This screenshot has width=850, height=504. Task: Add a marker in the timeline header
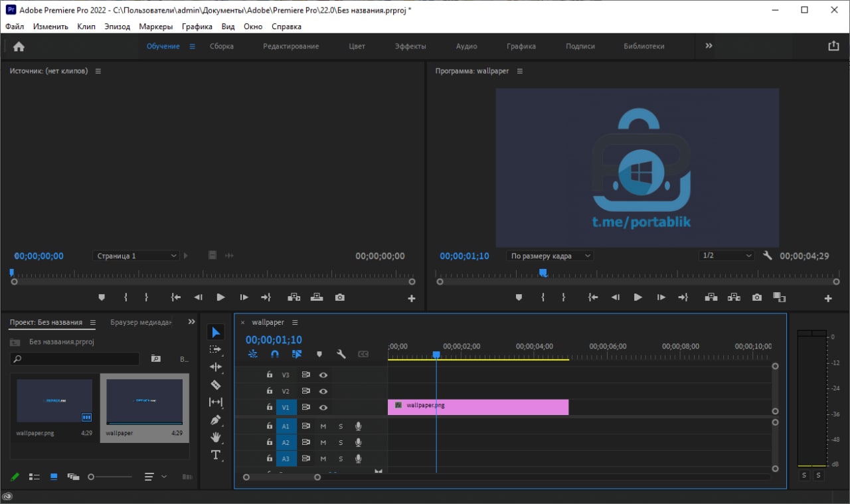tap(319, 355)
